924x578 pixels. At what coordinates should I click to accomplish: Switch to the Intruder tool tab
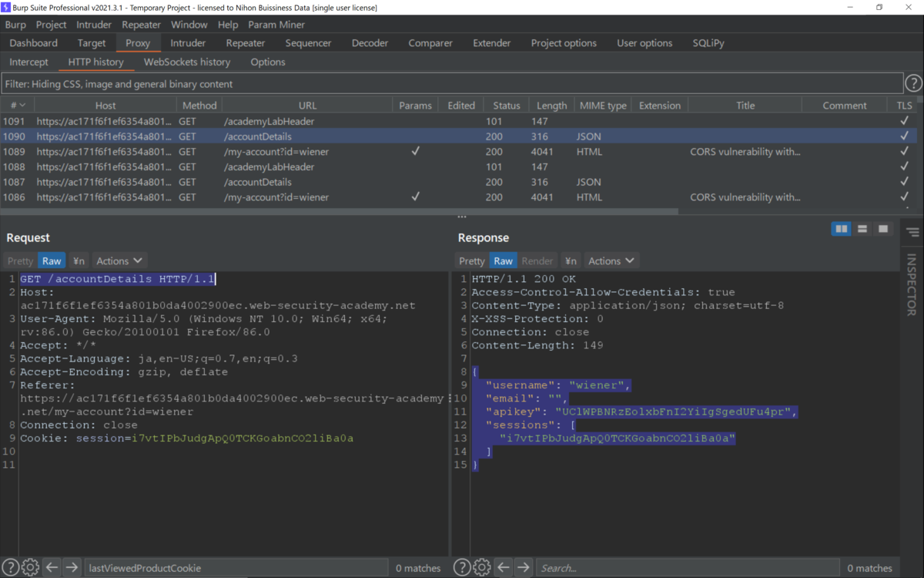click(x=188, y=43)
